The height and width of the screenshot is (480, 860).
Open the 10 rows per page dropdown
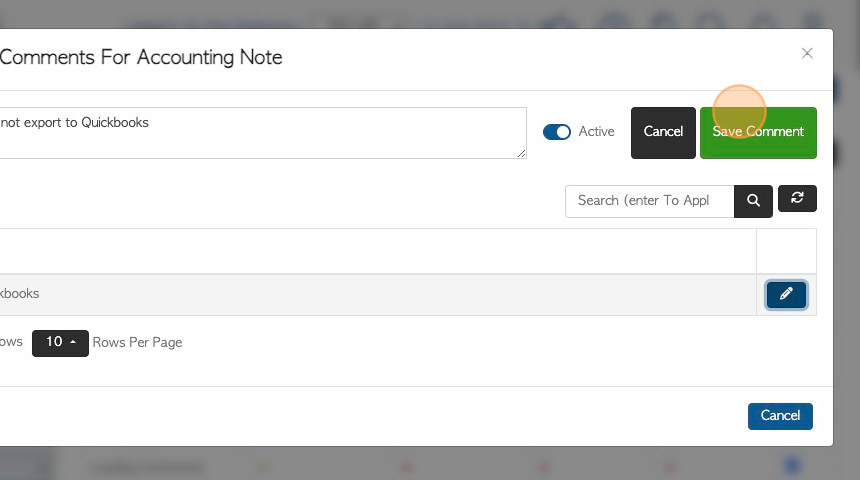[60, 343]
